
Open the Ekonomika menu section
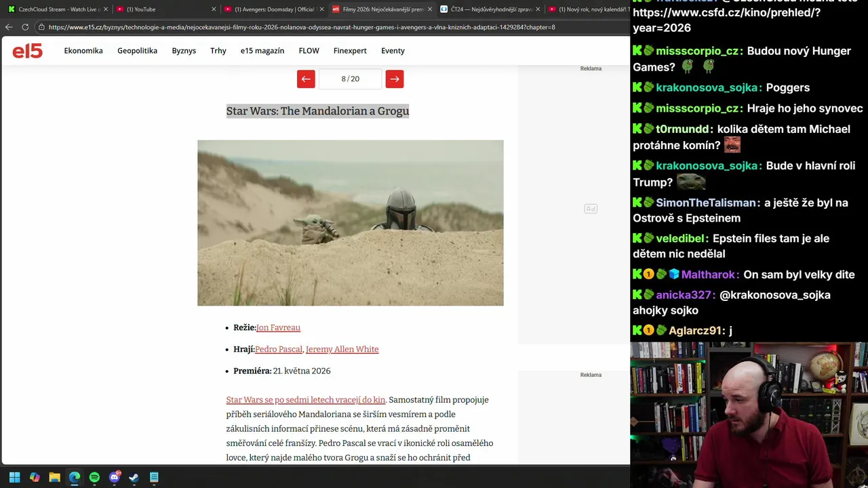83,51
